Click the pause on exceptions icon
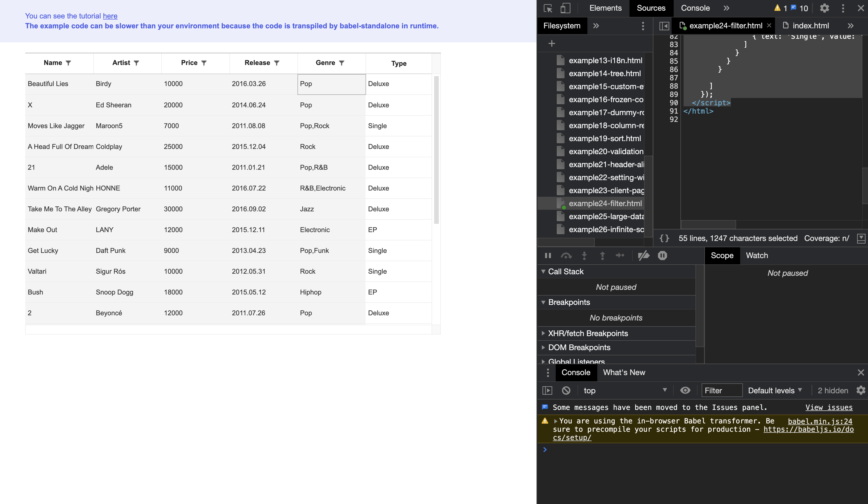The image size is (868, 504). [663, 256]
